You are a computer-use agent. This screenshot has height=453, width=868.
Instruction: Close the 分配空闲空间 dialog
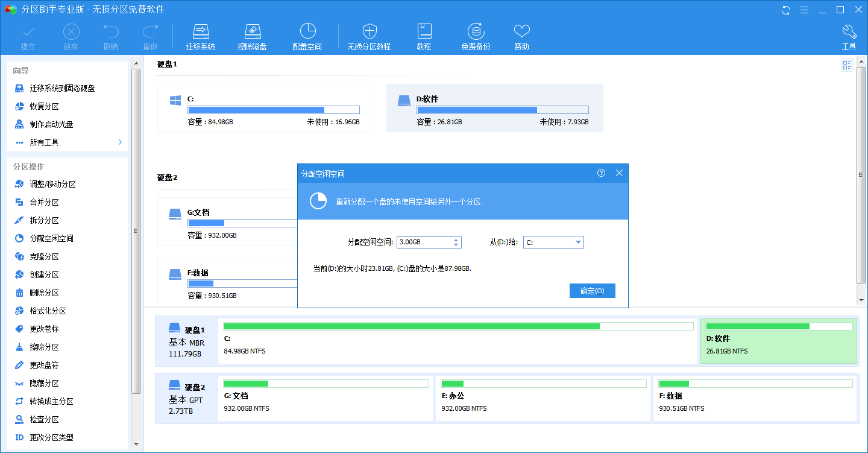point(619,173)
